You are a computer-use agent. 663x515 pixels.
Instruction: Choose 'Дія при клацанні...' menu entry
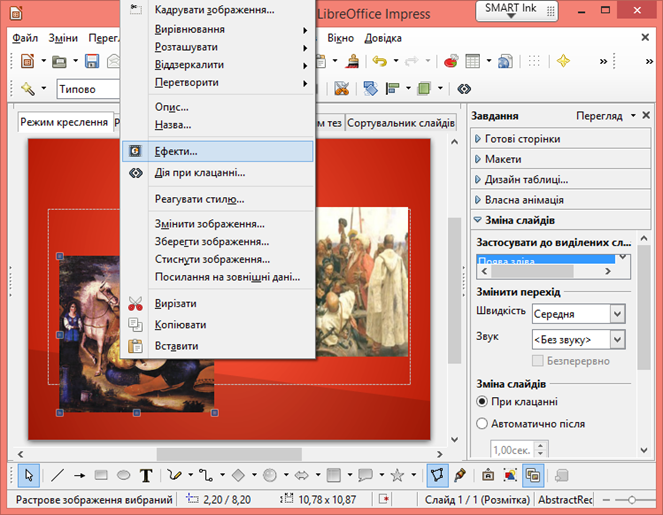[217, 173]
